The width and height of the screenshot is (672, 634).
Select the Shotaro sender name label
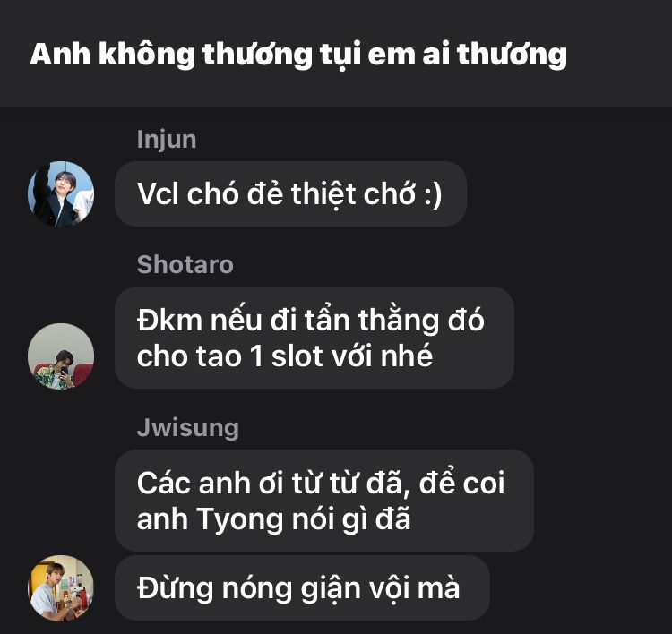tap(185, 264)
